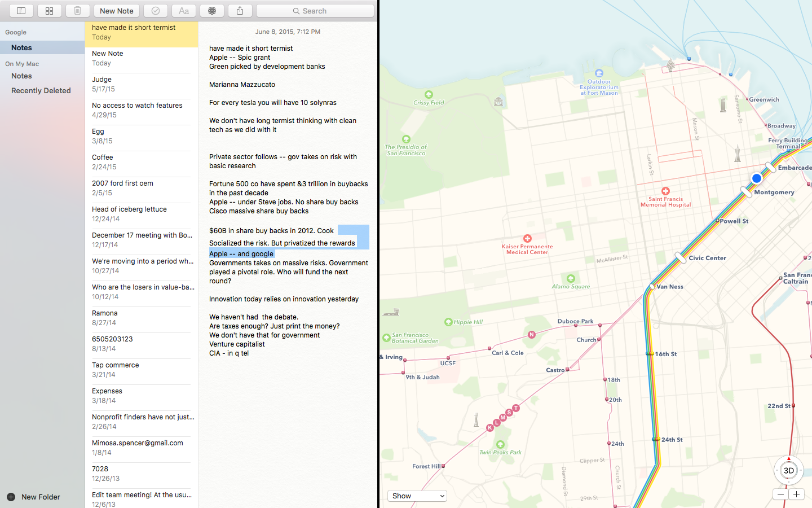The image size is (812, 508).
Task: Open the Mimosa.spencer@gmail.com note
Action: click(x=142, y=449)
